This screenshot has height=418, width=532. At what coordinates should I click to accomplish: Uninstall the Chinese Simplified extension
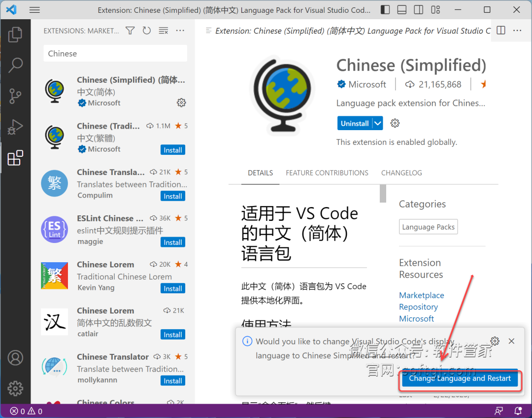coord(355,123)
